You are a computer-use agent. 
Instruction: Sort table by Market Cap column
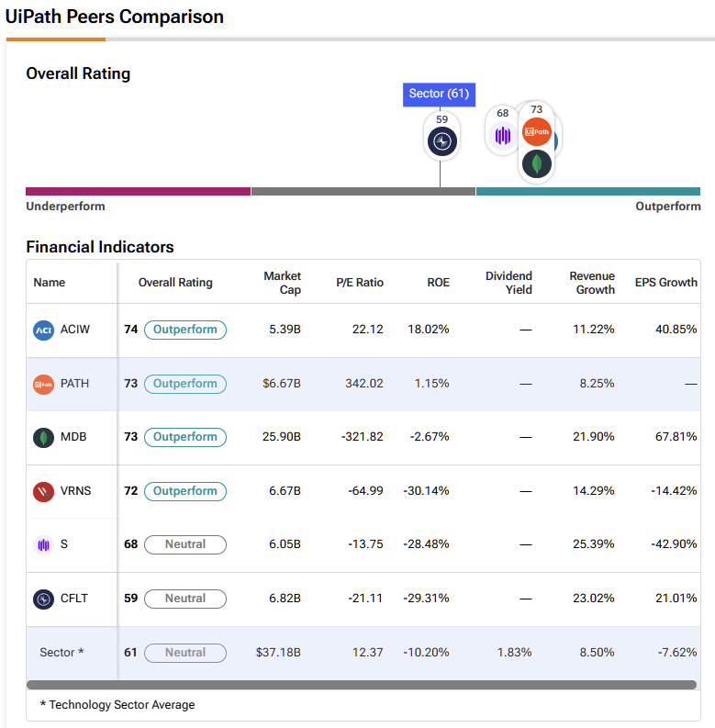[282, 283]
